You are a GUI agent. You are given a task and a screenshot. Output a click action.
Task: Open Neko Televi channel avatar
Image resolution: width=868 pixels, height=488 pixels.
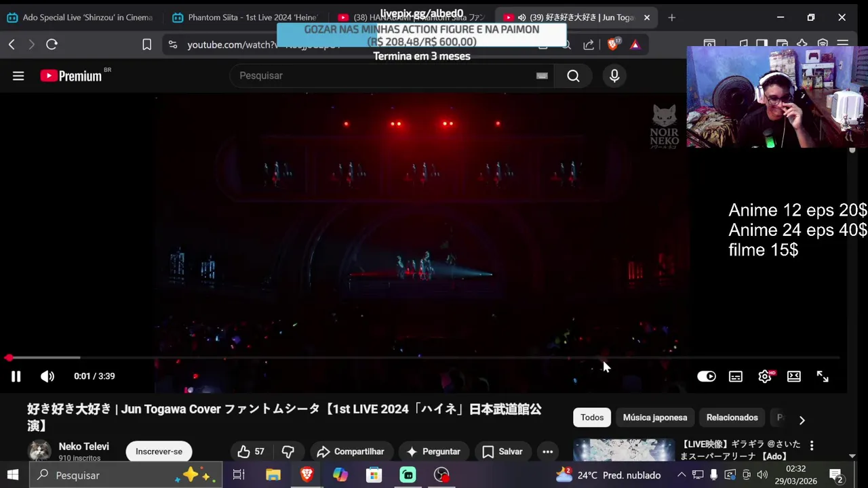click(39, 451)
